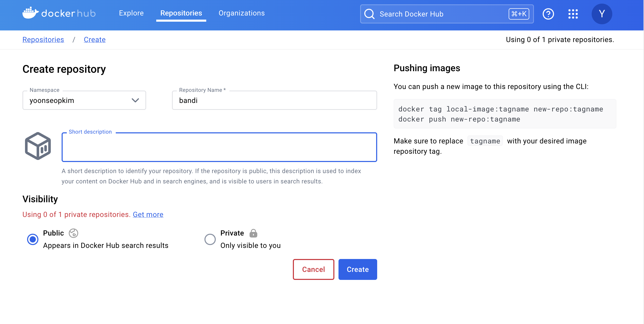Viewport: 644px width, 324px height.
Task: Click the globe icon beside Public
Action: coord(73,233)
